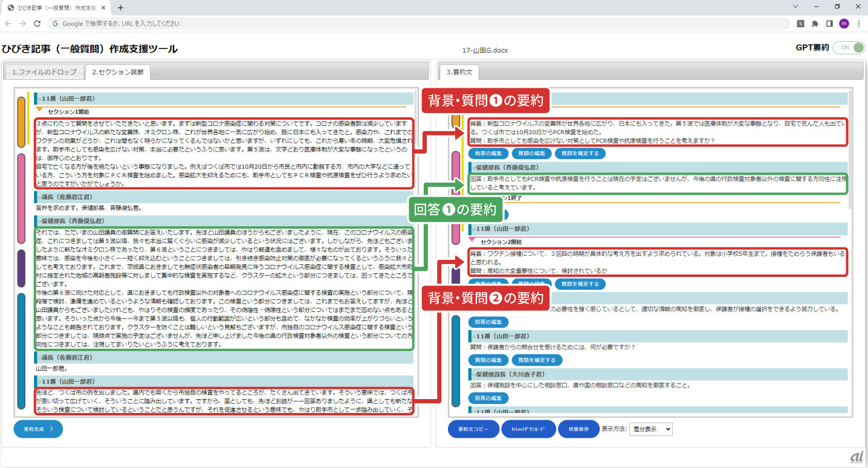Screen dimensions: 868x468
Task: Click 質問の編集 under the PCR検査 question
Action: coord(531,154)
